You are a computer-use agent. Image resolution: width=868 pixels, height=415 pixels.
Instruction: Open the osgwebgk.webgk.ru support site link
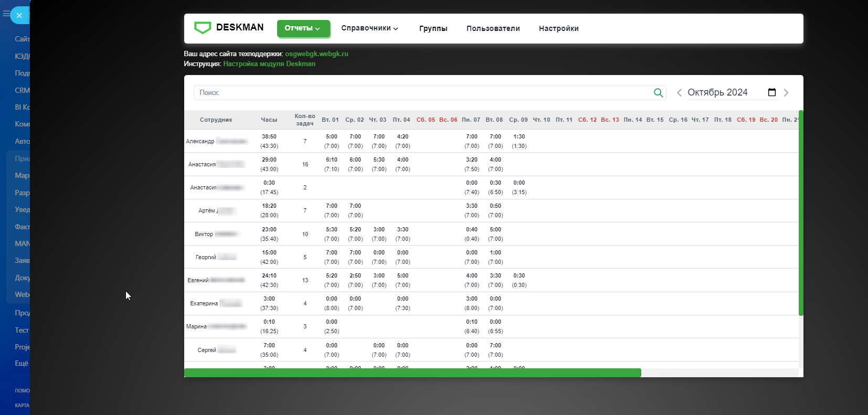coord(316,54)
